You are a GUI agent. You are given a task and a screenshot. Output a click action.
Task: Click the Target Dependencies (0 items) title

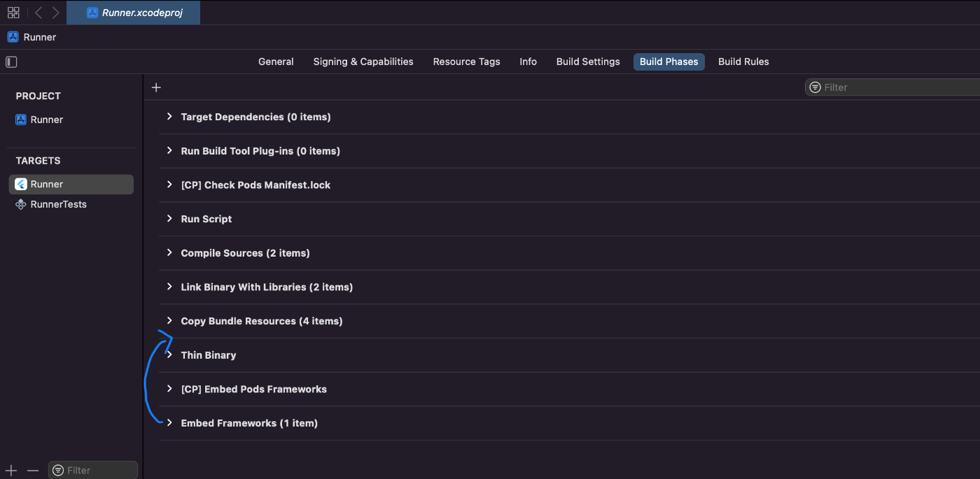(x=255, y=117)
